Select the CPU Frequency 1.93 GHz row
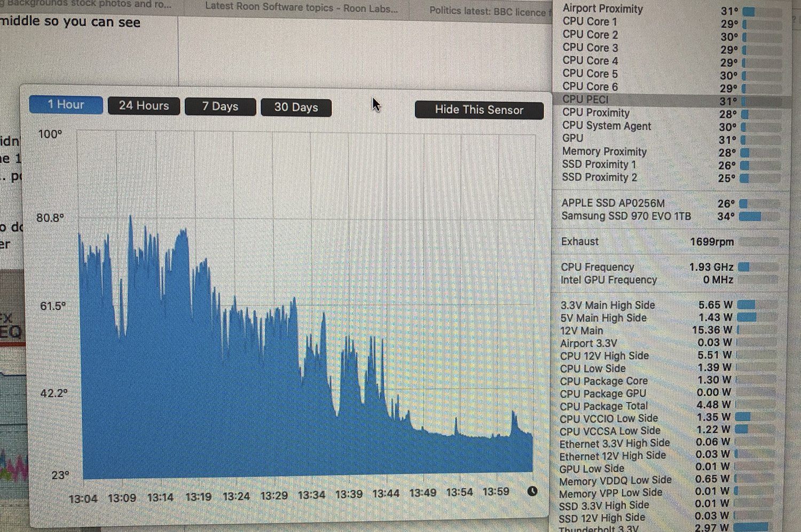801x532 pixels. point(671,267)
